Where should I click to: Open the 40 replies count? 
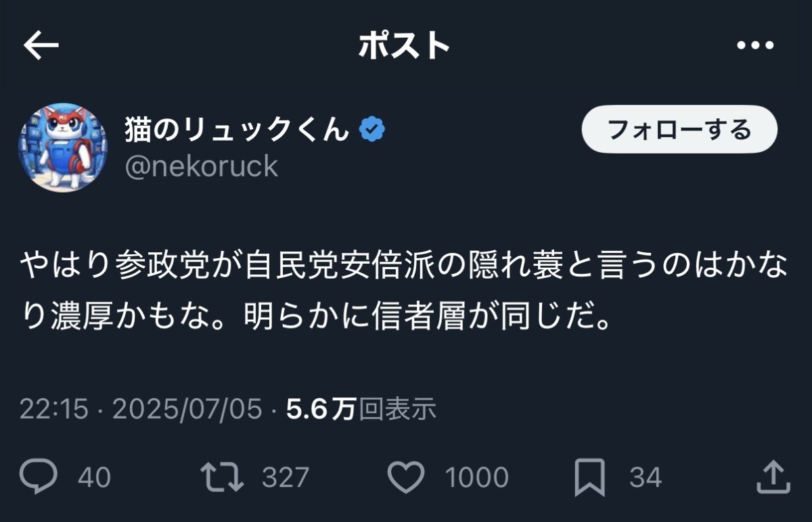pyautogui.click(x=94, y=477)
